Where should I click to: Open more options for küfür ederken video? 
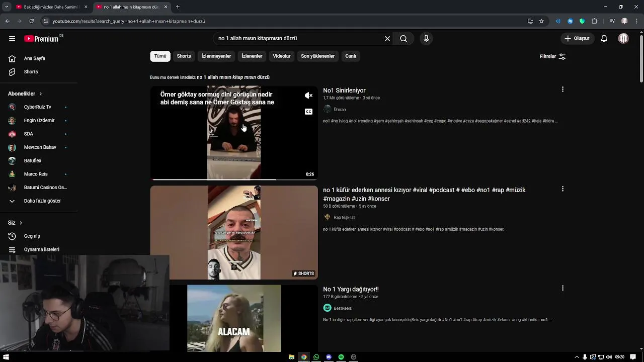click(x=562, y=189)
